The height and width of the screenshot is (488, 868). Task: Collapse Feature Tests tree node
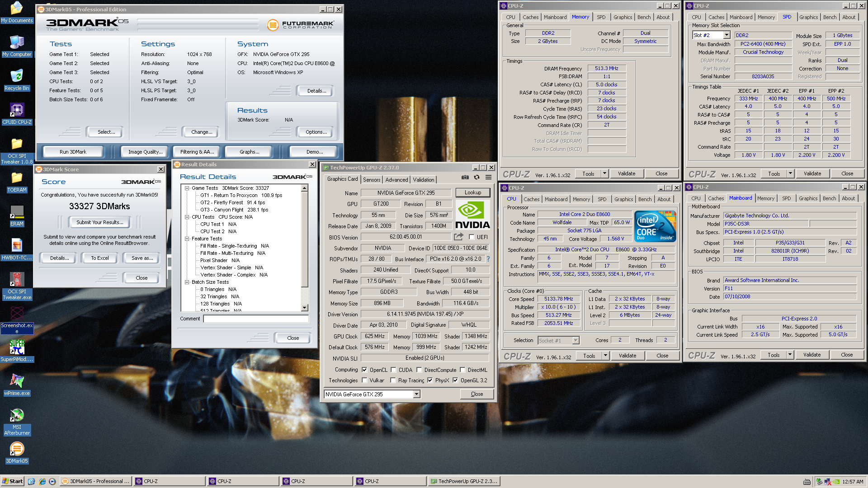(x=187, y=239)
